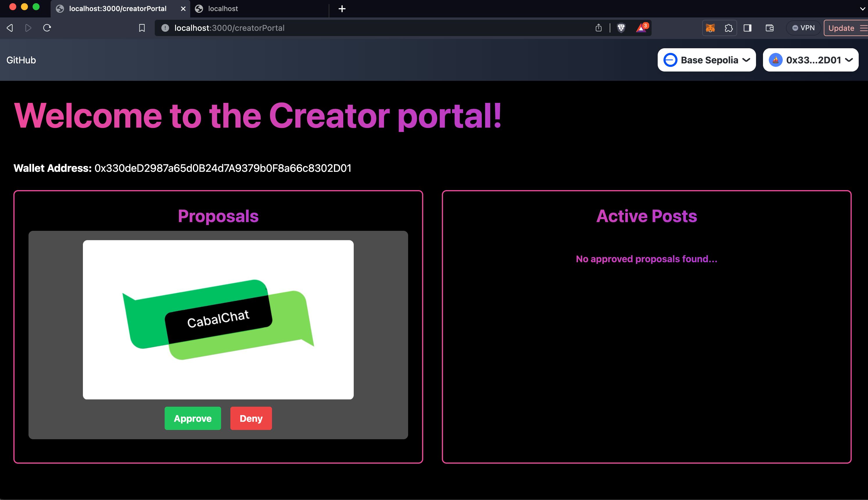Deny the CabalChat proposal
This screenshot has height=500, width=868.
pyautogui.click(x=251, y=418)
